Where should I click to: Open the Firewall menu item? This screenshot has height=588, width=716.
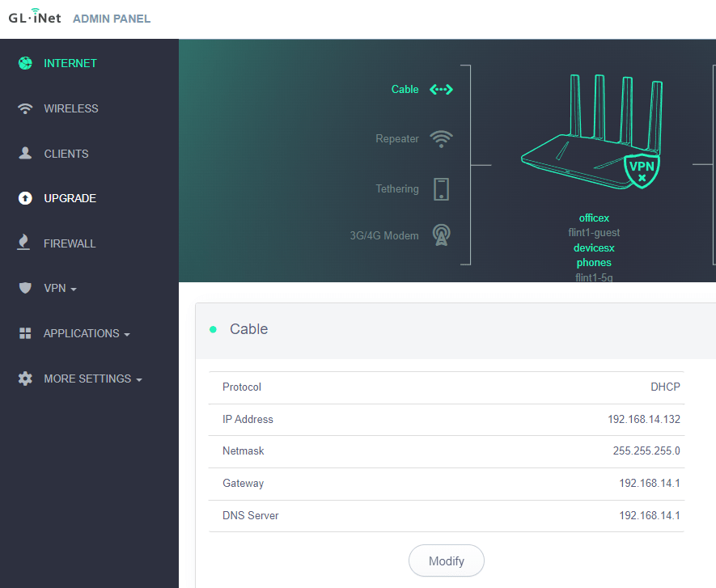(70, 243)
